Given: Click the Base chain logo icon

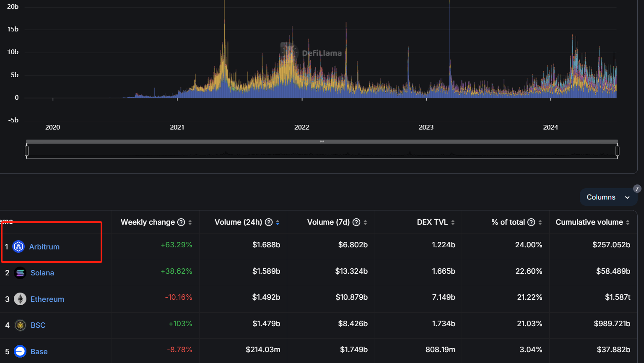Looking at the screenshot, I should pyautogui.click(x=20, y=351).
